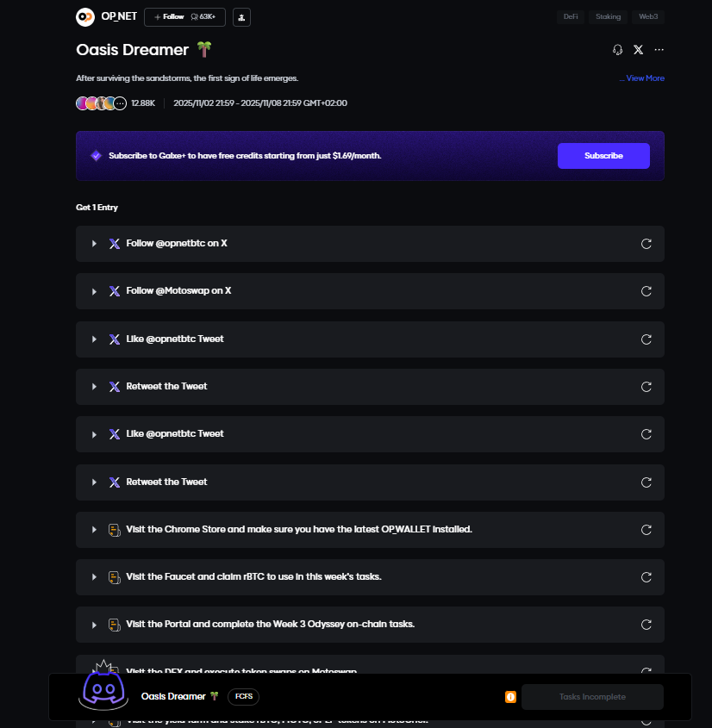The width and height of the screenshot is (712, 728).
Task: Select the DeFi tag
Action: click(x=572, y=17)
